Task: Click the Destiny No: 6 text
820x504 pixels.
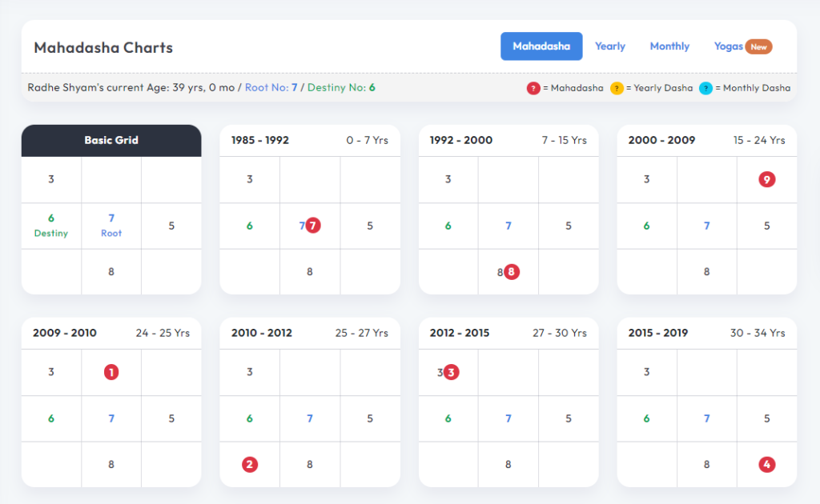Action: [341, 87]
